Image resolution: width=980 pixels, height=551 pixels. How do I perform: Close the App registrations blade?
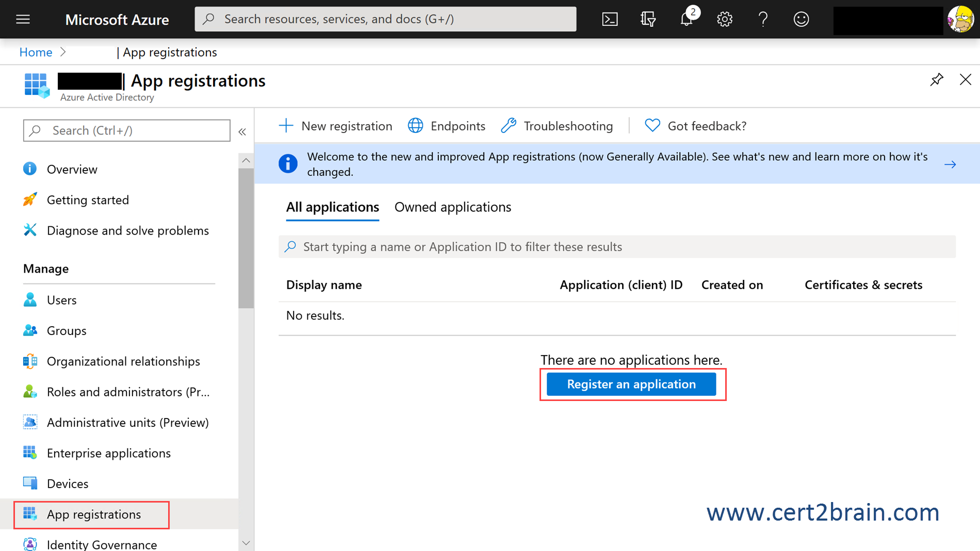click(x=966, y=79)
